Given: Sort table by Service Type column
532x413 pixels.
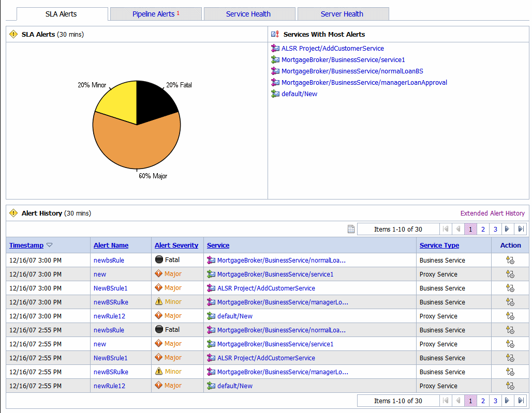Looking at the screenshot, I should click(x=439, y=246).
